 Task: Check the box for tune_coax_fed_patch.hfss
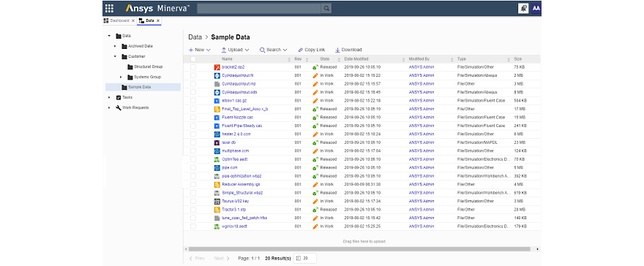pyautogui.click(x=193, y=218)
